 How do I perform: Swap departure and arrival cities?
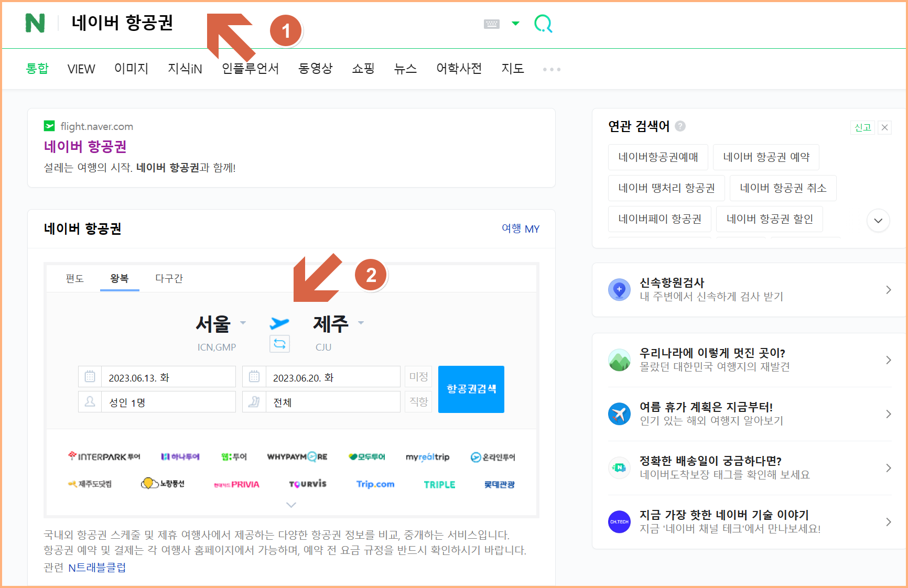pyautogui.click(x=279, y=344)
